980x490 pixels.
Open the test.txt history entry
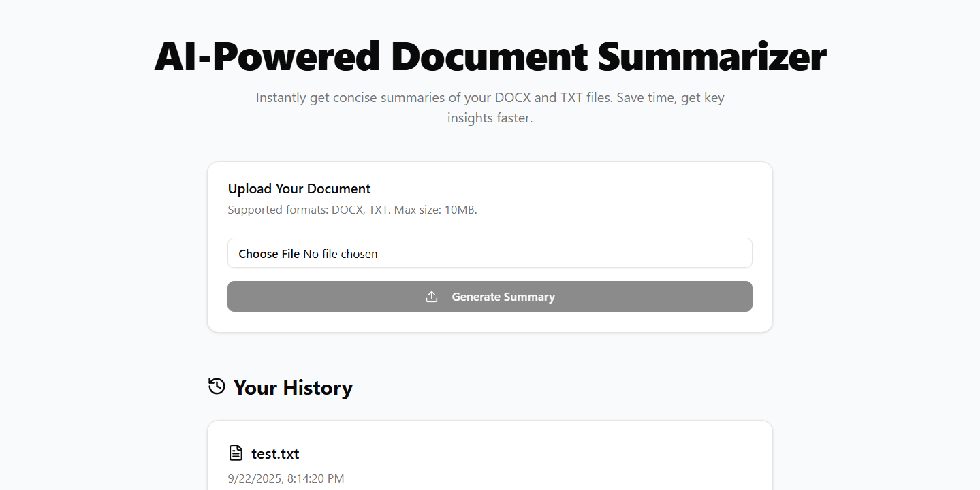click(275, 453)
